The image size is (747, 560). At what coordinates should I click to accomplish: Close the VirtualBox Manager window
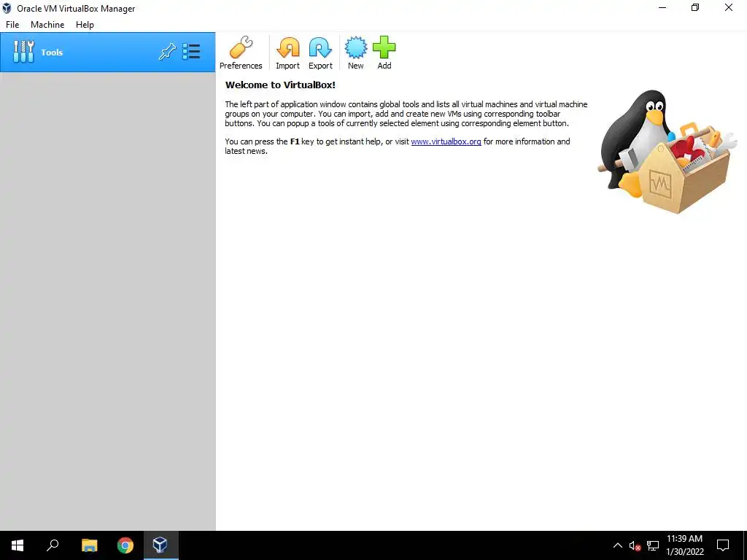click(x=729, y=7)
